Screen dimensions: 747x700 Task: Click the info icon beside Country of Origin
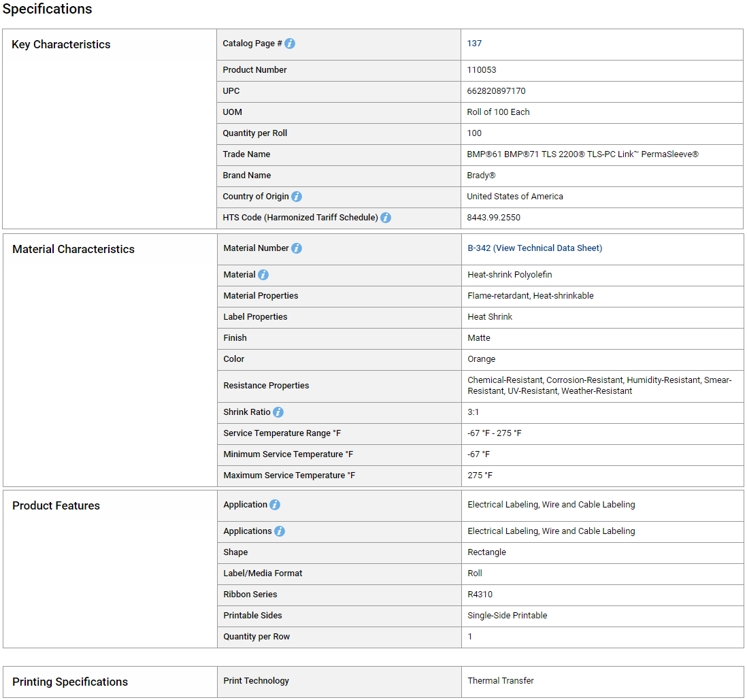tap(297, 197)
